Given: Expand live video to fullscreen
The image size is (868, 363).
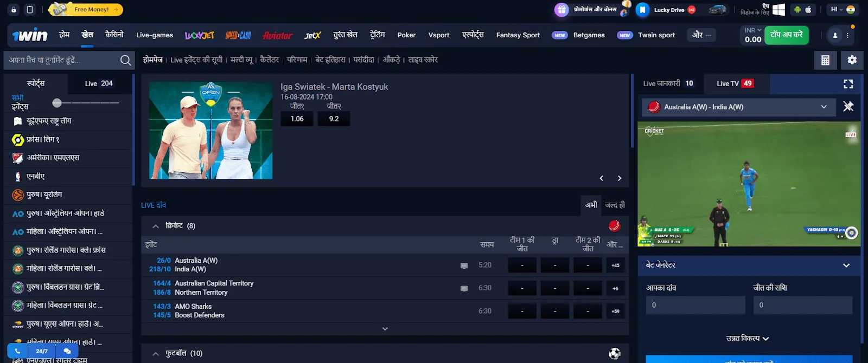Looking at the screenshot, I should (x=848, y=84).
